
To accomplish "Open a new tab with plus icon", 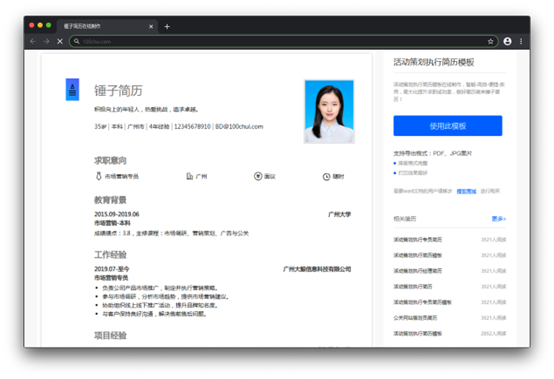I will (x=167, y=26).
